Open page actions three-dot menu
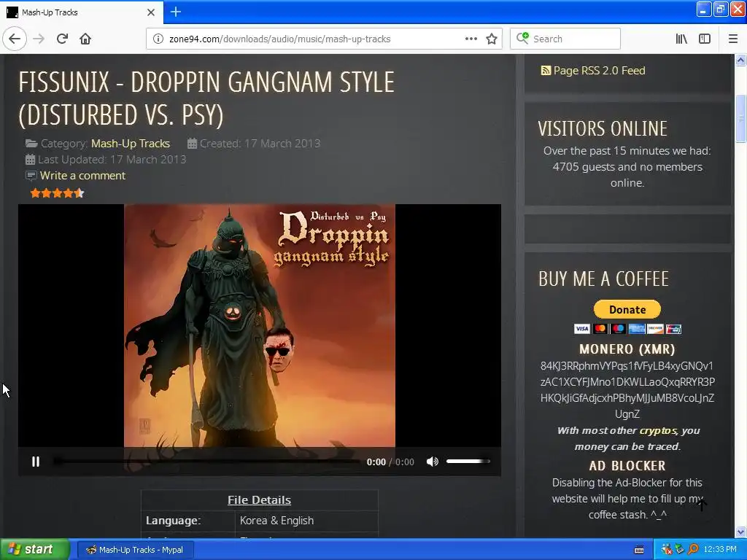 click(x=471, y=39)
